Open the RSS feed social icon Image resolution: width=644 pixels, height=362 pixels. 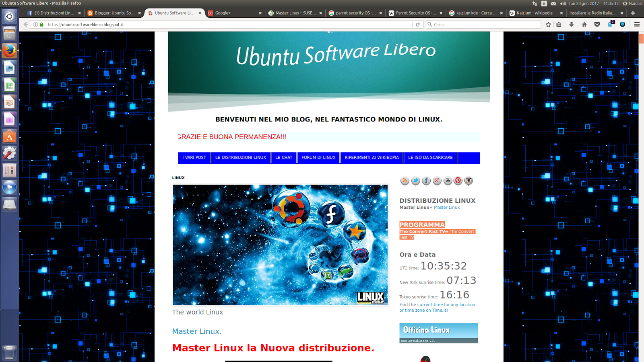coord(405,181)
